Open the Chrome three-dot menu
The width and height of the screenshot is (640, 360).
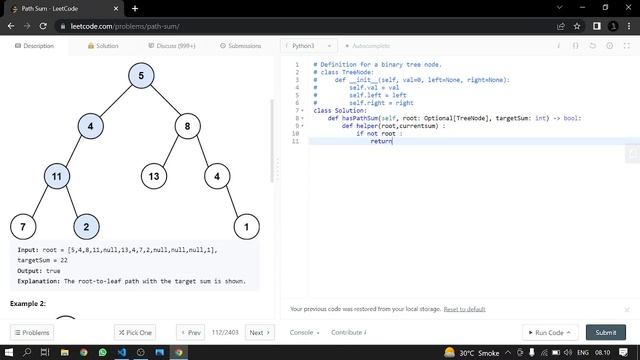(629, 26)
